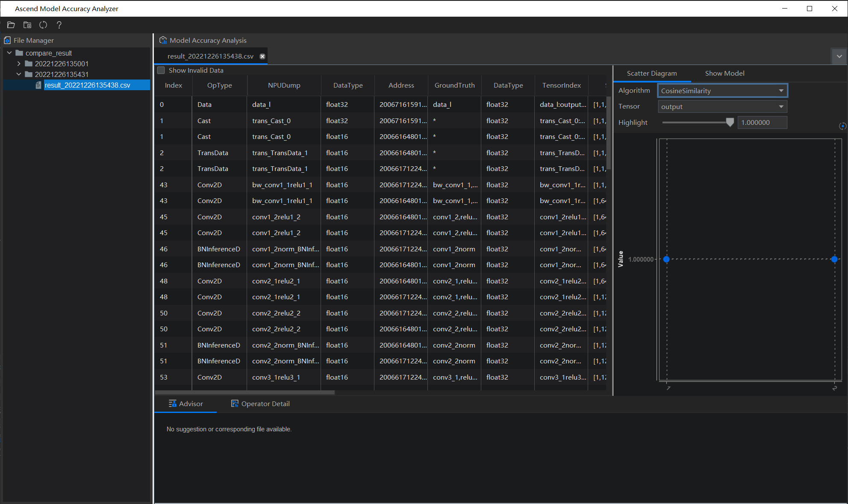Click the table horizontal scrollbar
848x504 pixels.
pos(245,392)
